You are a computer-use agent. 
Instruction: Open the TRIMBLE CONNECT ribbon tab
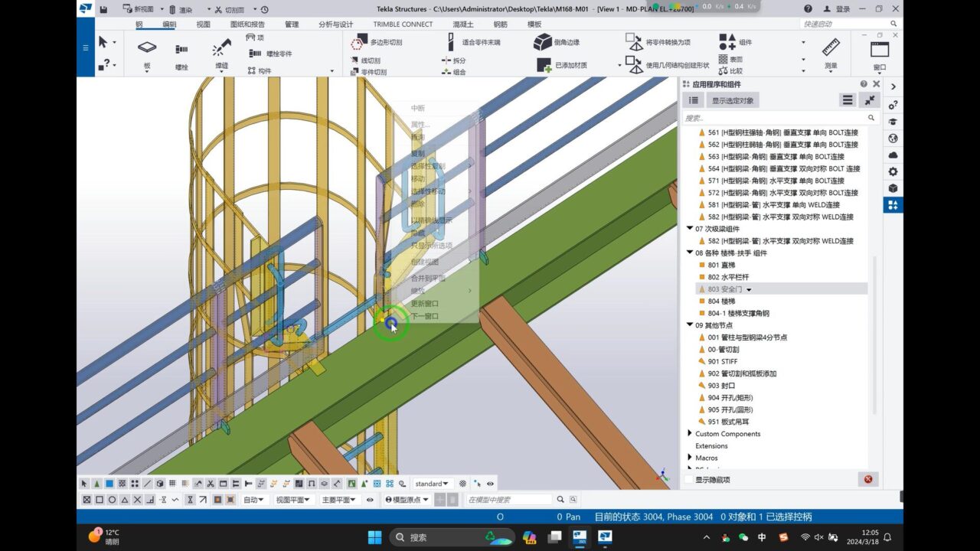tap(403, 24)
